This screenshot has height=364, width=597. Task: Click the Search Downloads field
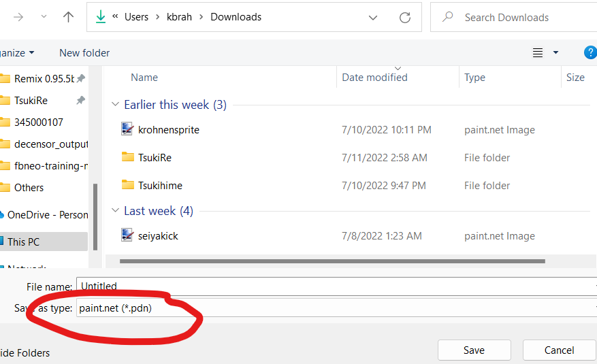click(514, 17)
